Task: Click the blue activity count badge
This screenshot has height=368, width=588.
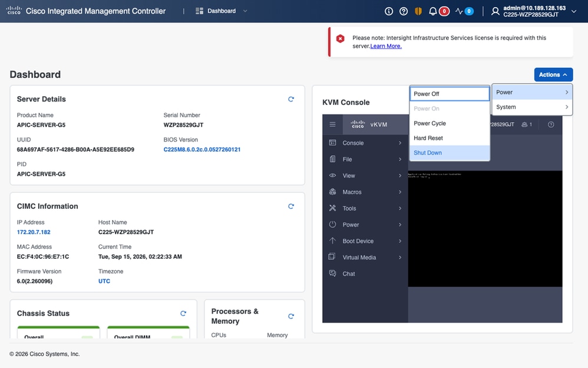Action: coord(469,11)
